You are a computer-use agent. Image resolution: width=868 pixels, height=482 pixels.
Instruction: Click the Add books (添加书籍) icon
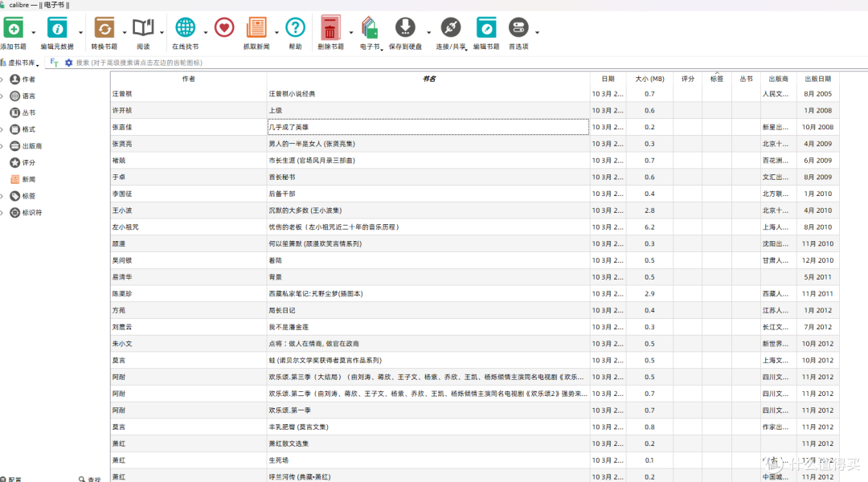pyautogui.click(x=13, y=28)
